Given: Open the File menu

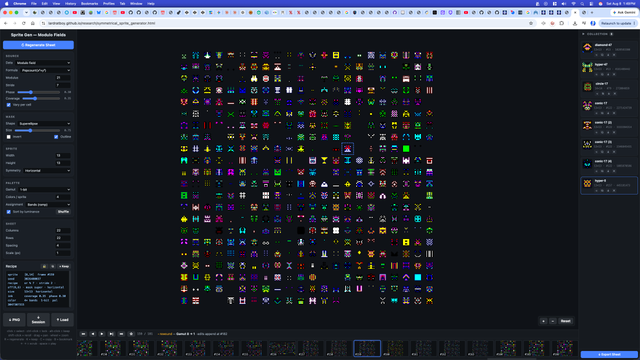Looking at the screenshot, I should click(x=34, y=3).
